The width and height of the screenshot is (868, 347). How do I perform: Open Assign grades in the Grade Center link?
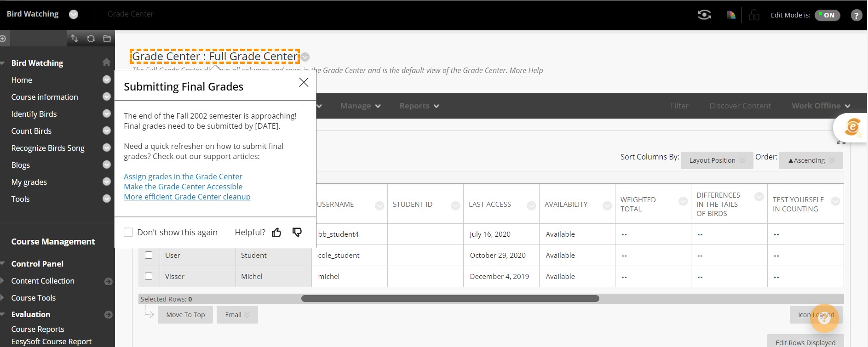(183, 176)
